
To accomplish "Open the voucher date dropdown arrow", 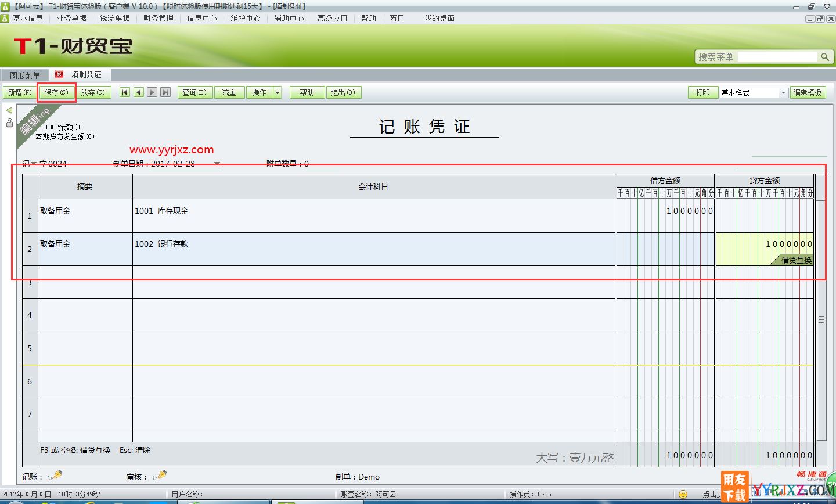I will point(217,164).
